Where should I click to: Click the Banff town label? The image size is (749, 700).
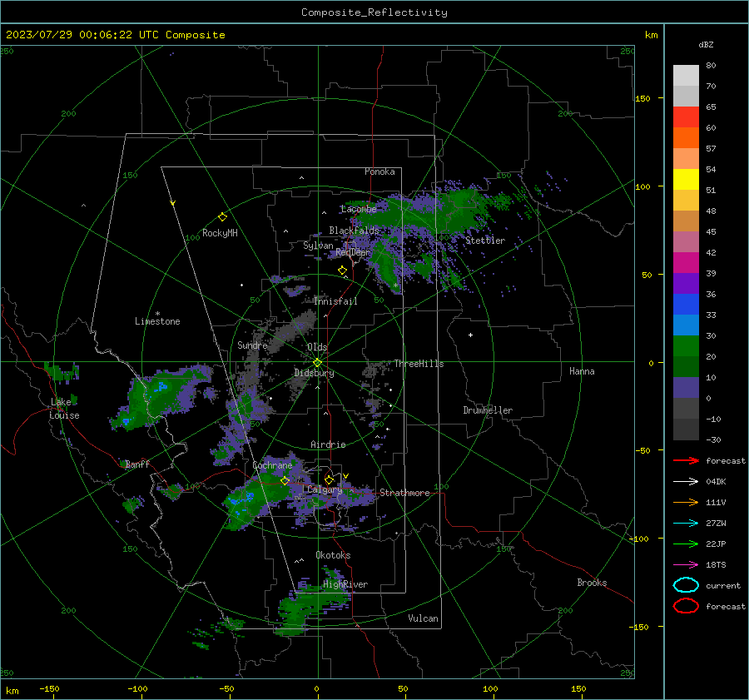(x=137, y=464)
